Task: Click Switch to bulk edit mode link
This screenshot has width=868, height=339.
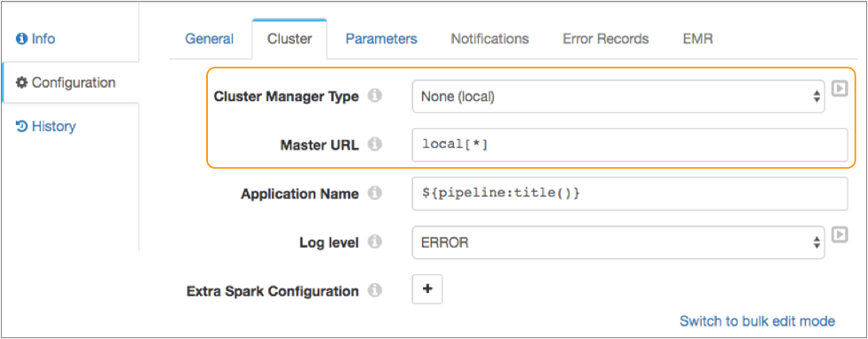Action: tap(757, 320)
